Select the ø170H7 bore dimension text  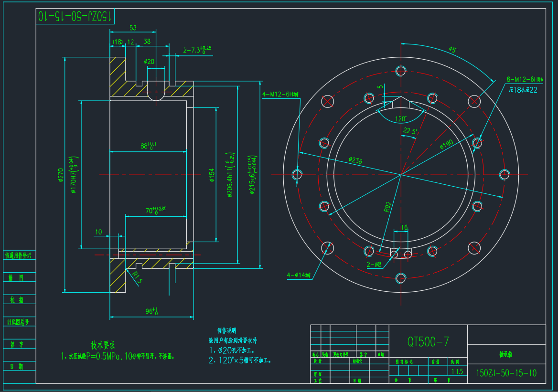pos(73,176)
